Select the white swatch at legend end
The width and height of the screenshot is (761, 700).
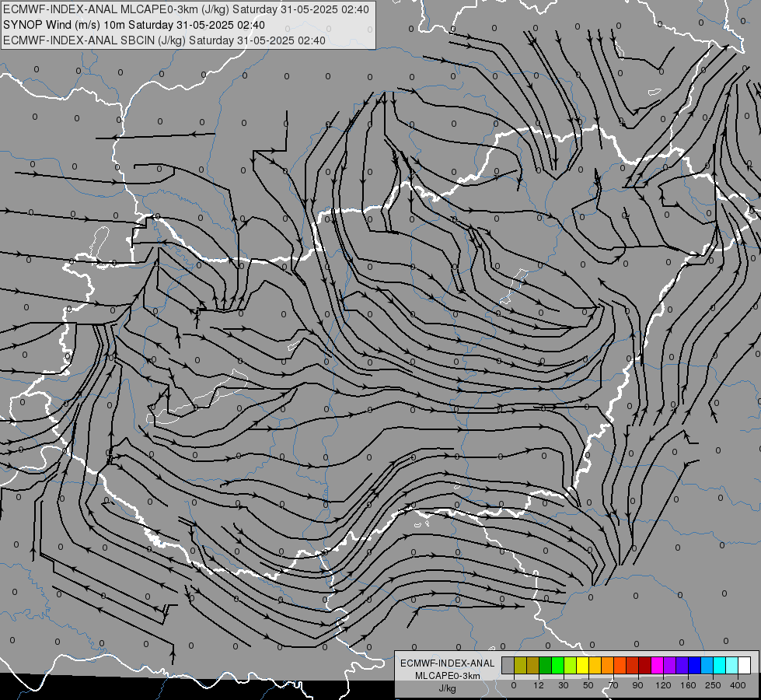tap(745, 665)
